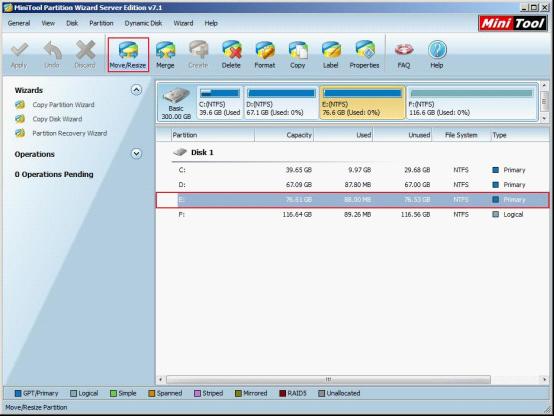The image size is (554, 416).
Task: Launch Partition Recovery Wizard link
Action: (70, 133)
